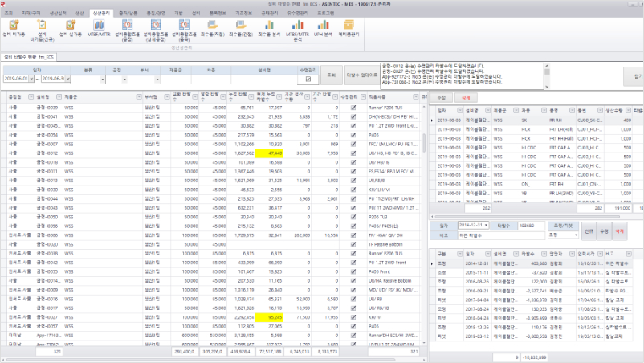Open the start date 2019-06-01 dropdown
Viewport: 644px width, 363px height.
click(x=31, y=79)
